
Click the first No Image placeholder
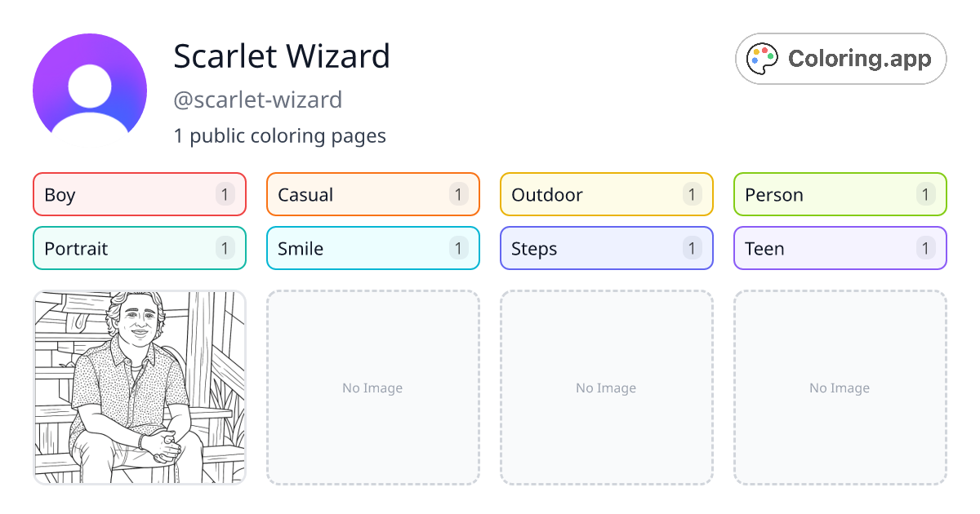[372, 388]
